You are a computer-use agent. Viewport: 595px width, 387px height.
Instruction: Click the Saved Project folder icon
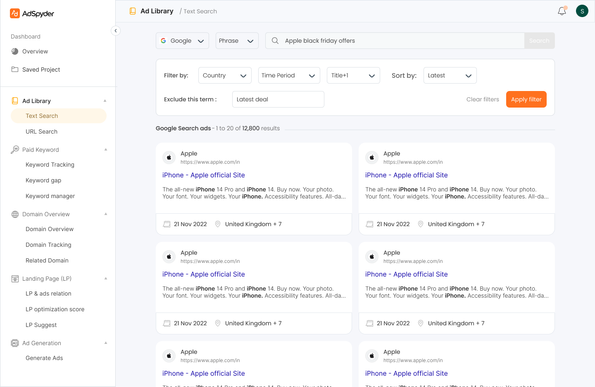pos(15,69)
